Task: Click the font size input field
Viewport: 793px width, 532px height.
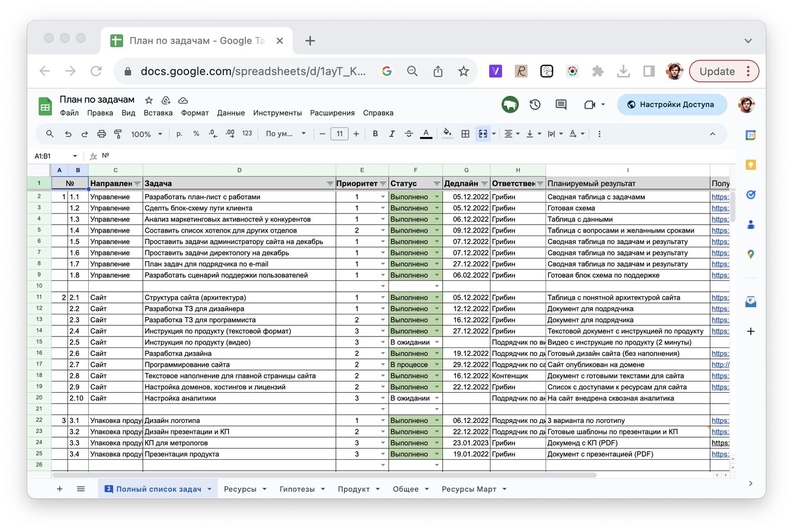Action: [339, 134]
